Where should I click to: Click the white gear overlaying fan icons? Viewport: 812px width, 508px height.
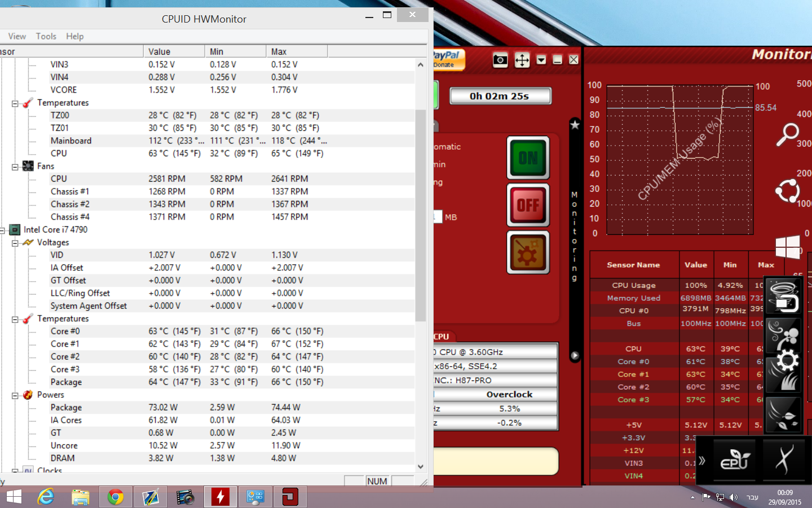(787, 360)
